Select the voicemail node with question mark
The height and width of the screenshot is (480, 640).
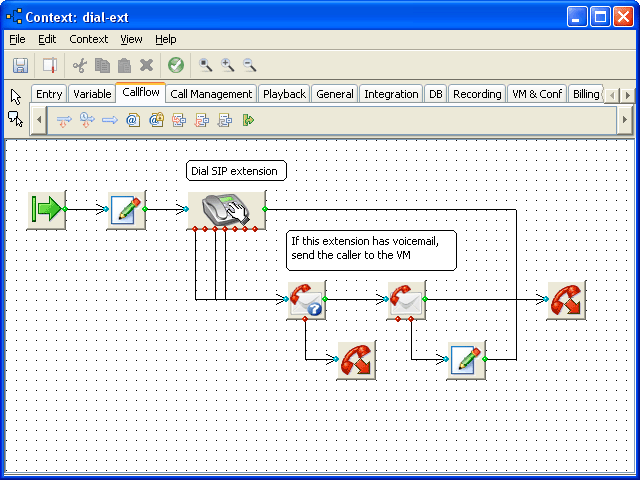point(306,299)
